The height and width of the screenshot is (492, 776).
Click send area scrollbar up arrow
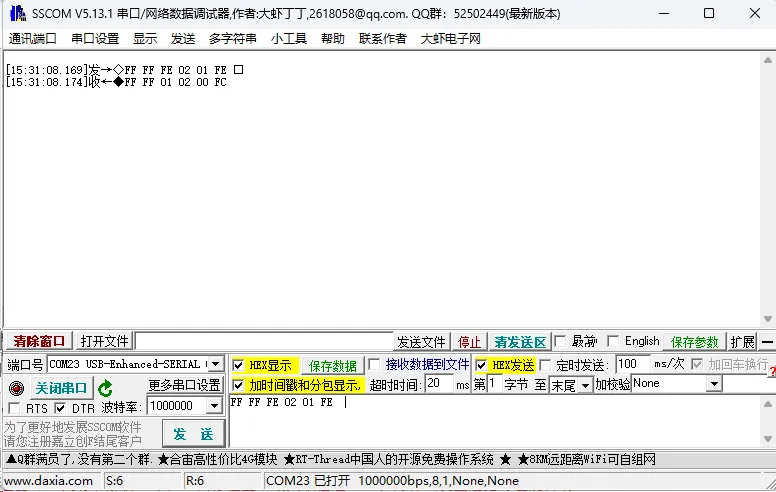768,404
